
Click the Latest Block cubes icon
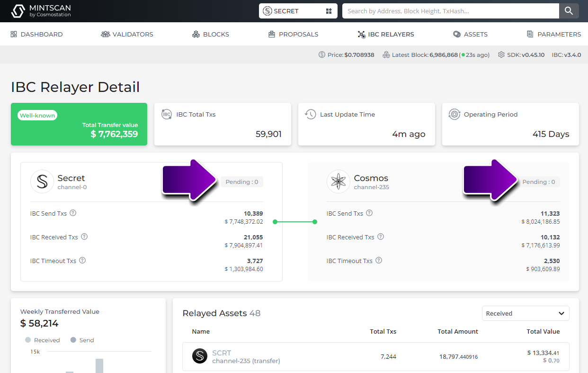386,55
